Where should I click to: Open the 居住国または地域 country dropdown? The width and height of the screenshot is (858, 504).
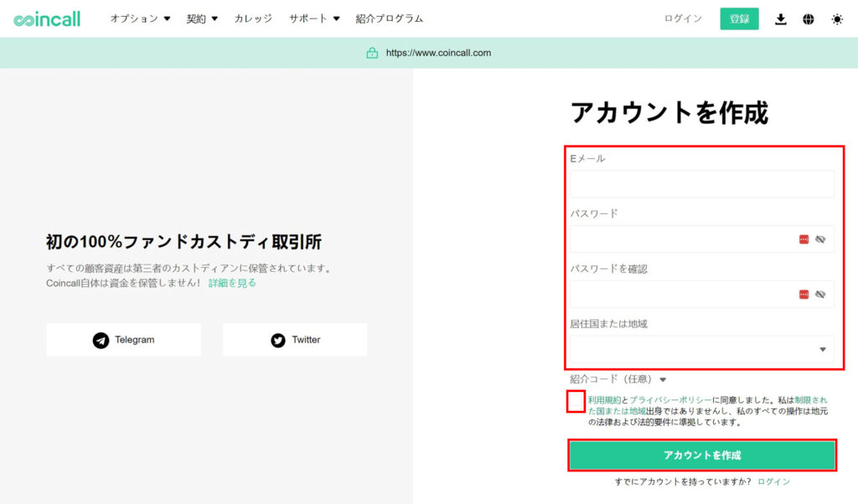pyautogui.click(x=702, y=349)
